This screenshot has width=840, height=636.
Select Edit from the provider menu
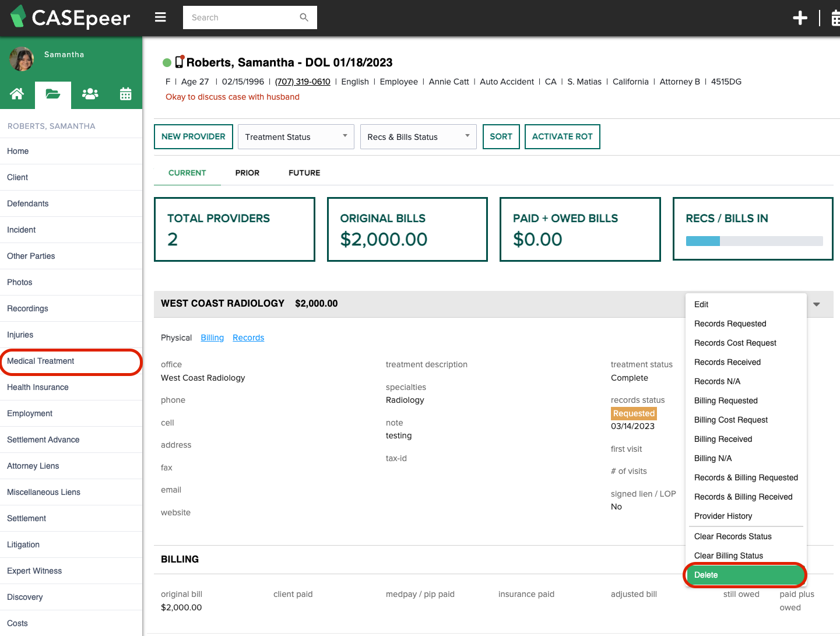point(746,304)
